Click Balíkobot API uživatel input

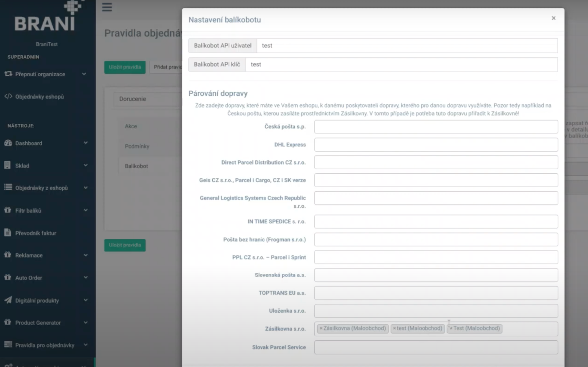pyautogui.click(x=407, y=46)
